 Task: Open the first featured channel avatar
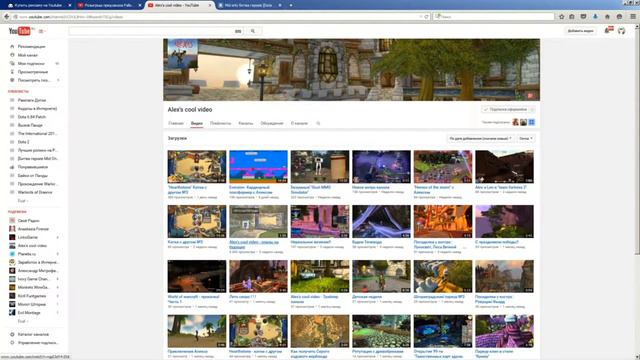516,122
